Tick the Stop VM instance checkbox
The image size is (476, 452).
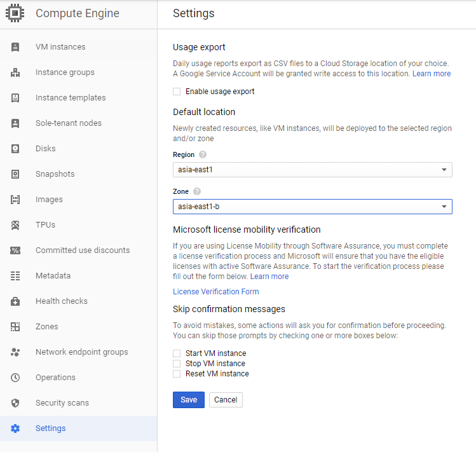coord(177,364)
